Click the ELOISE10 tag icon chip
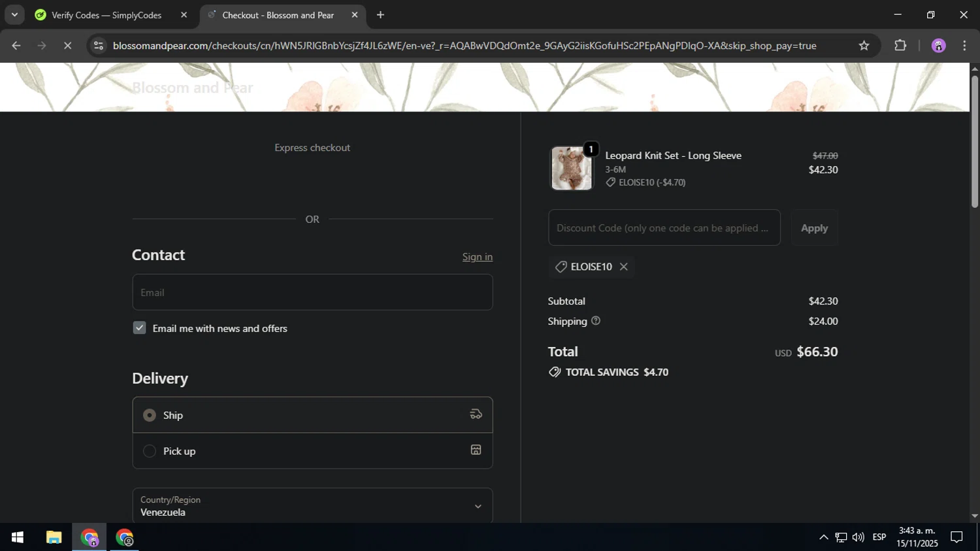This screenshot has width=980, height=551. tap(561, 267)
